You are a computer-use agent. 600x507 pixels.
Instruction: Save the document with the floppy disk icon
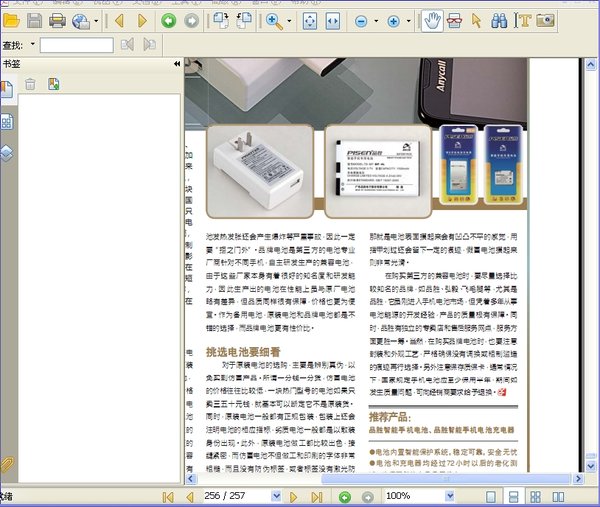(x=34, y=21)
